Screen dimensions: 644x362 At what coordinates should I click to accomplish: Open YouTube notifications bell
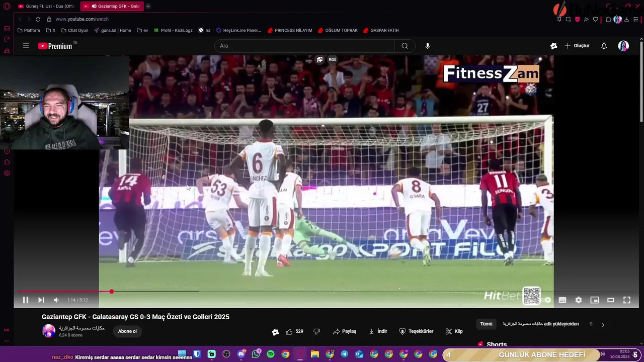point(604,46)
